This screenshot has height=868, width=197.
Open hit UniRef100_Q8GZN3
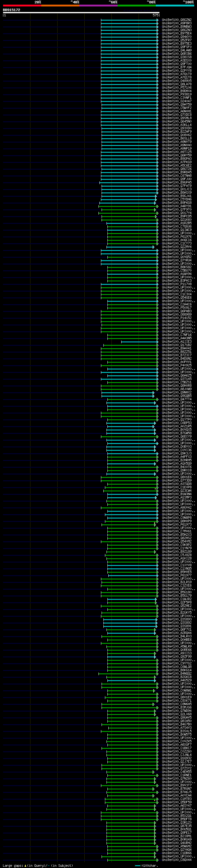(176, 30)
